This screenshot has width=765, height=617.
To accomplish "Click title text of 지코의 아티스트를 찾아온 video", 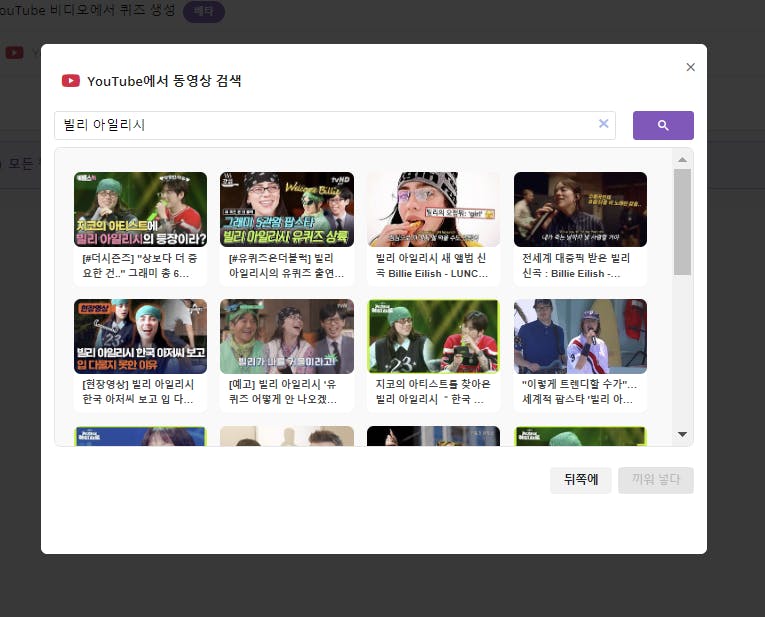I will (x=433, y=391).
